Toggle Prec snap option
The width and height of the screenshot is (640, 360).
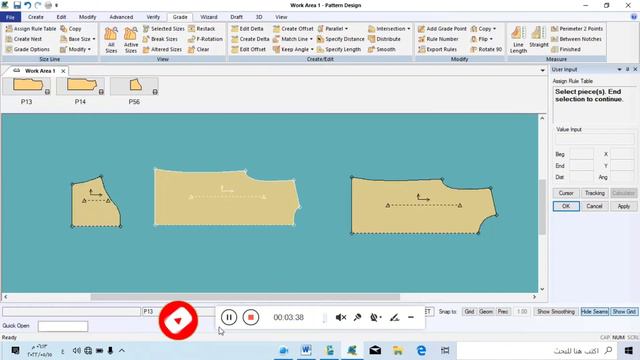pos(503,311)
